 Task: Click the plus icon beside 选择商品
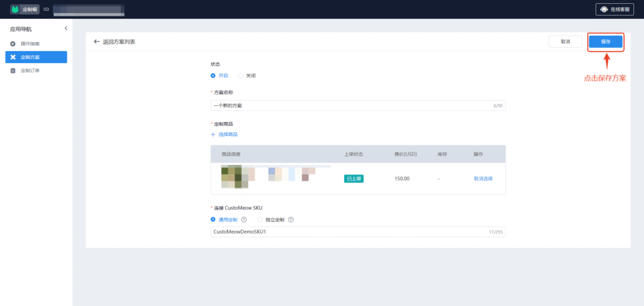tap(213, 135)
